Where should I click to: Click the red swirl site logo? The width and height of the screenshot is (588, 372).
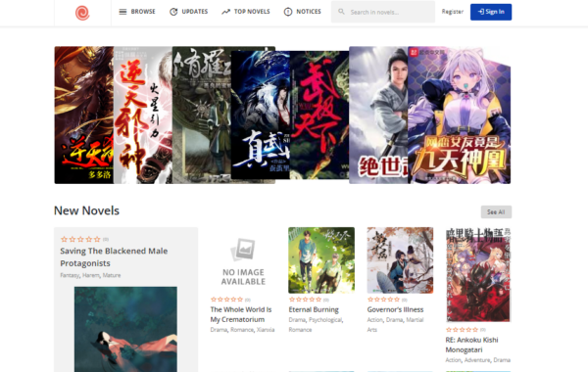click(82, 13)
